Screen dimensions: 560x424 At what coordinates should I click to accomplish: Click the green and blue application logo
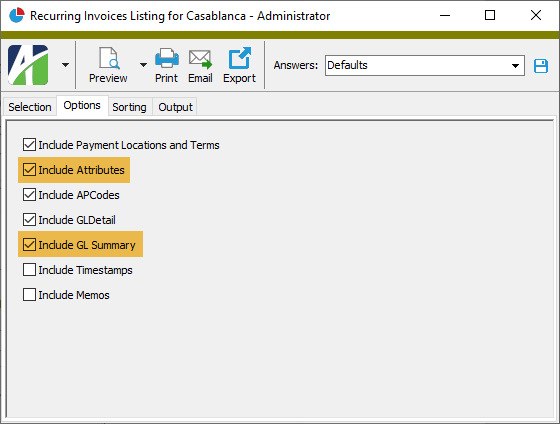tap(28, 65)
